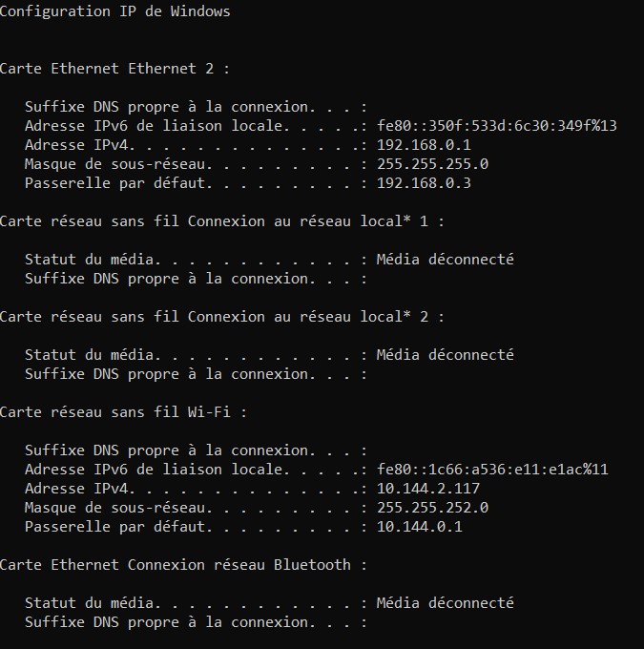Click the Wi-Fi IPv6 address fe80::1c66:a536:e11:e1ac%11
This screenshot has height=649, width=644.
(492, 470)
